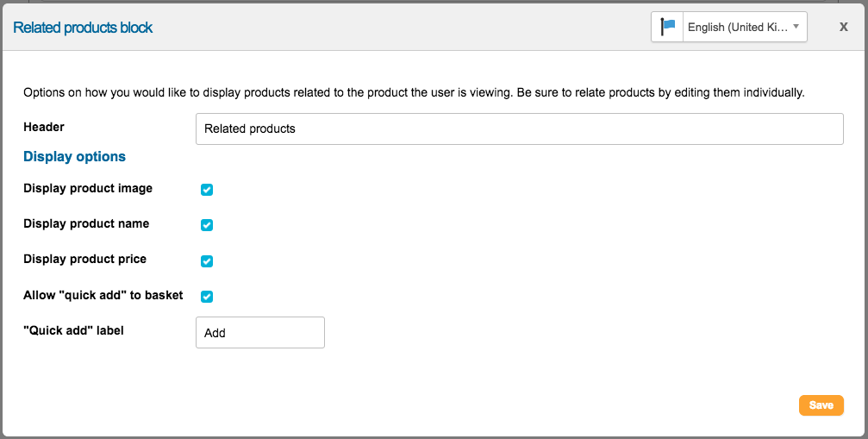Select the Display options section heading
The image size is (868, 439).
click(x=74, y=157)
